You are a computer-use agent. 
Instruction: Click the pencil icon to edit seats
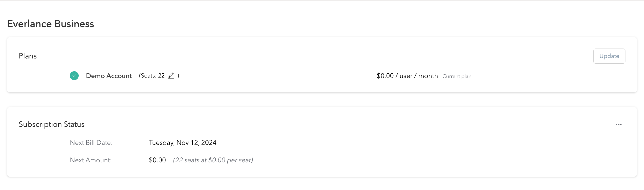pos(171,76)
